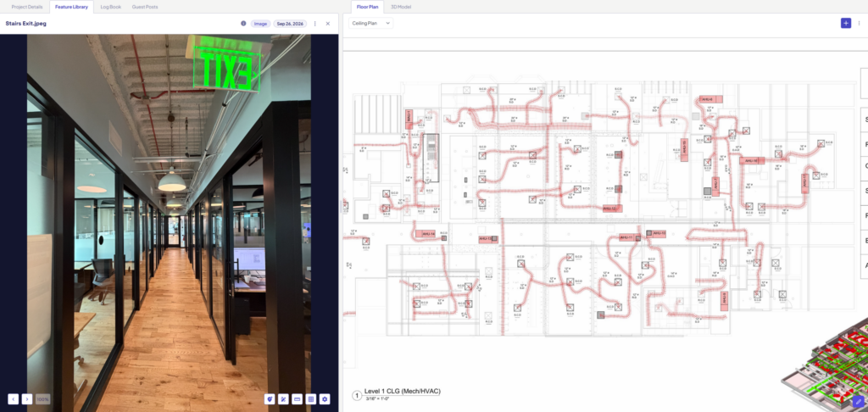Select the measurement ruler tool
Viewport: 868px width, 412px height.
coord(298,398)
